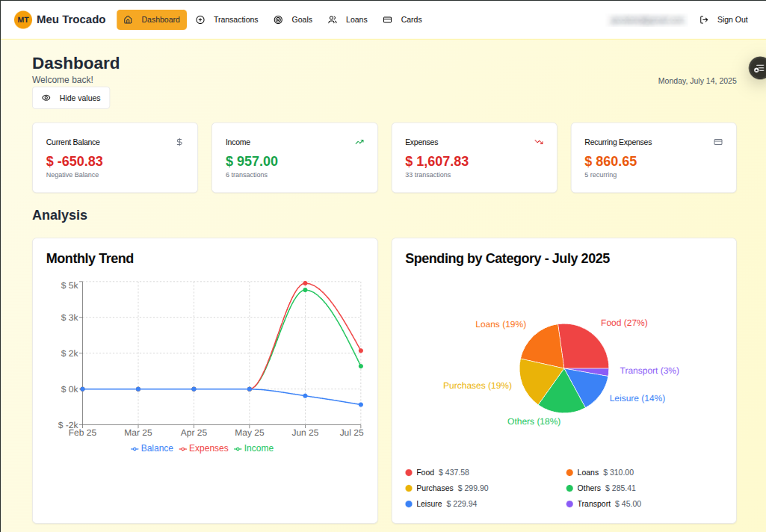This screenshot has width=766, height=532.
Task: Click the red Food slice of pie chart
Action: (583, 344)
